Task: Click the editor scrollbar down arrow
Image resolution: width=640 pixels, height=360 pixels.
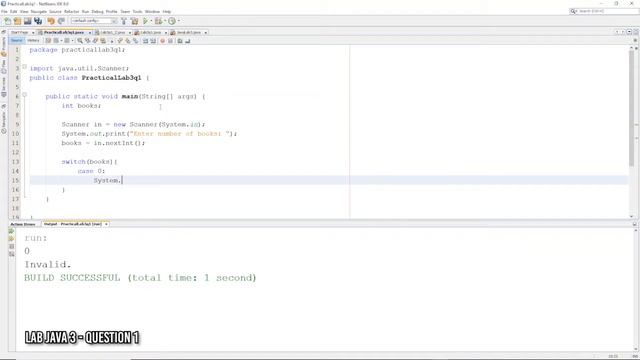Action: (x=631, y=216)
